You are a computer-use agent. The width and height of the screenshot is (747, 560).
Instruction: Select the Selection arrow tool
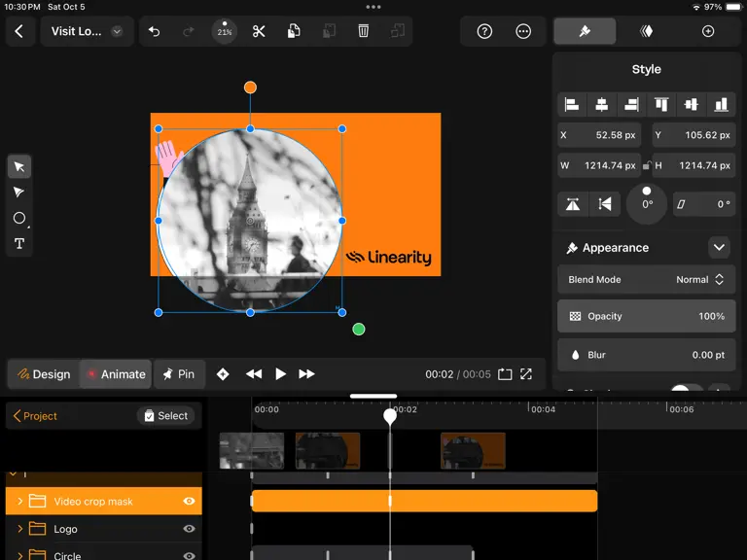point(19,166)
